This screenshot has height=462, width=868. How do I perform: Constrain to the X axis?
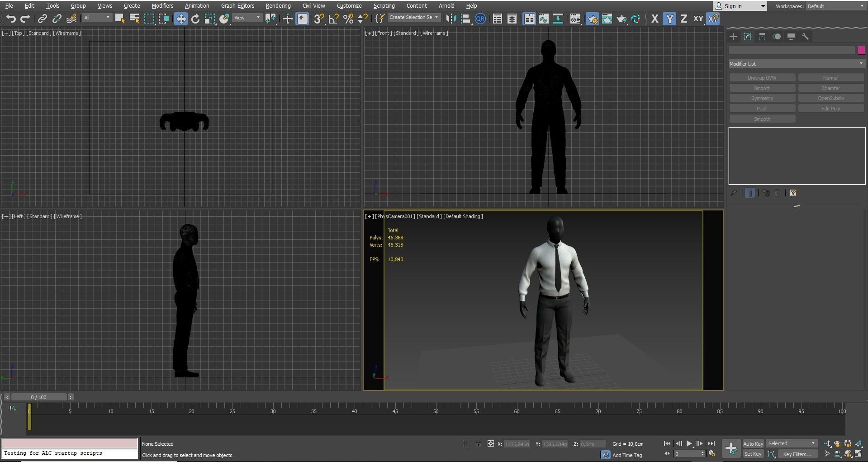pyautogui.click(x=655, y=19)
